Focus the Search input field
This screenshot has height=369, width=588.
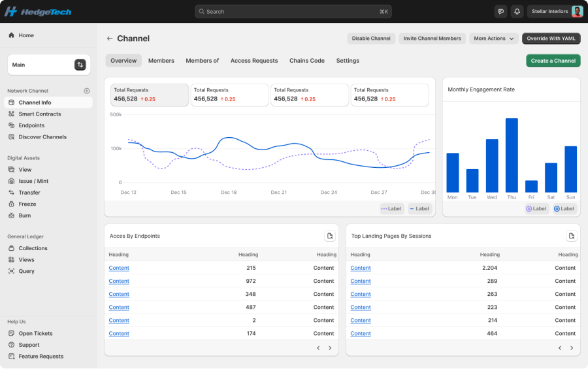coord(293,11)
